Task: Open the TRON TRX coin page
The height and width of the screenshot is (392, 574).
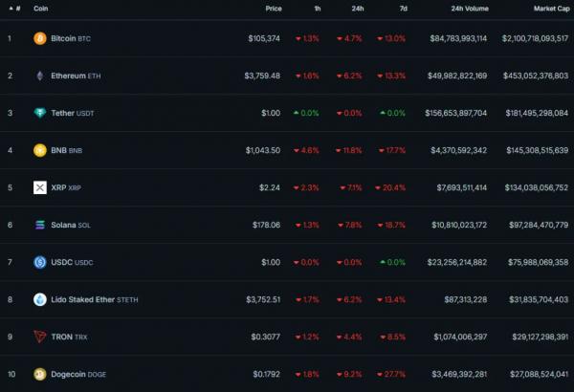Action: [x=69, y=337]
